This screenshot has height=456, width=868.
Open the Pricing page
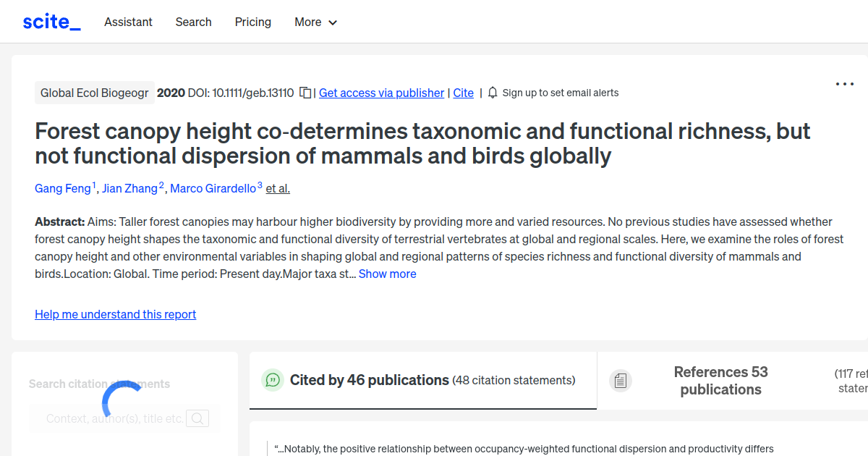pyautogui.click(x=252, y=22)
